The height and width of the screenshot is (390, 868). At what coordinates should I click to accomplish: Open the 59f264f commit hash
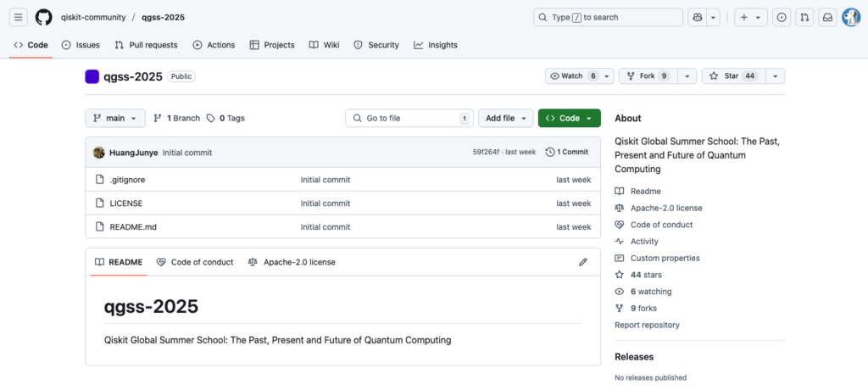point(487,153)
